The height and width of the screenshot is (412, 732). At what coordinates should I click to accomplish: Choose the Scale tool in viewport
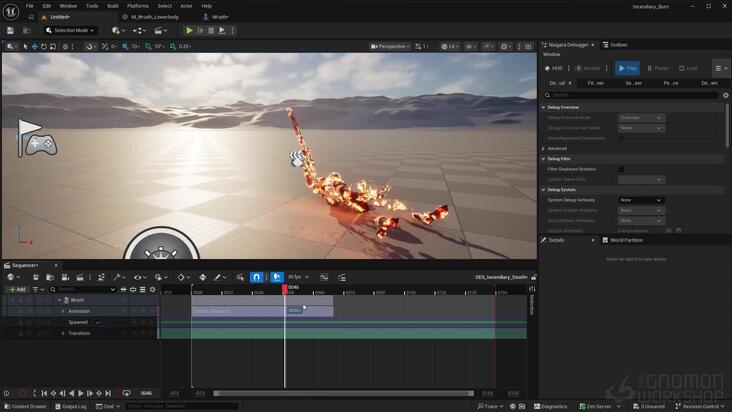pos(53,47)
